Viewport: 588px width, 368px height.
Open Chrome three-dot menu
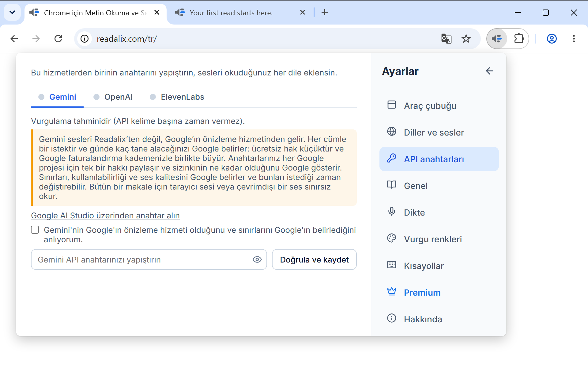tap(574, 39)
